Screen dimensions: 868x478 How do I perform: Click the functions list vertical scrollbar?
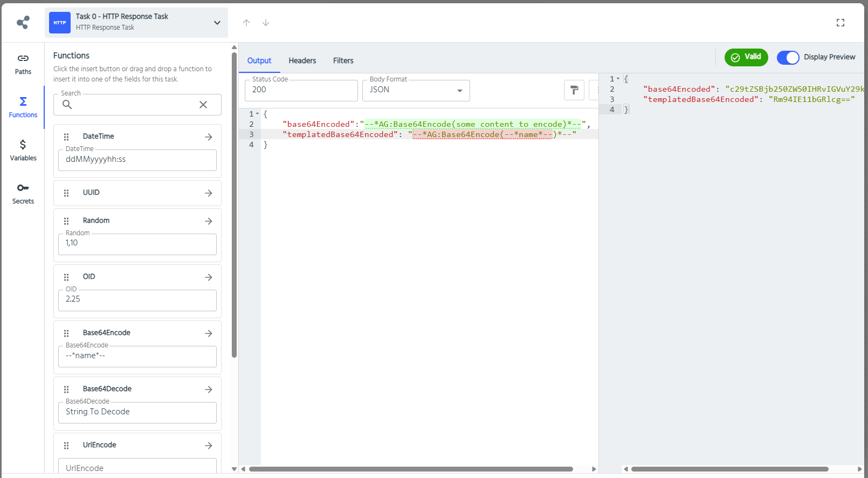coord(234,205)
